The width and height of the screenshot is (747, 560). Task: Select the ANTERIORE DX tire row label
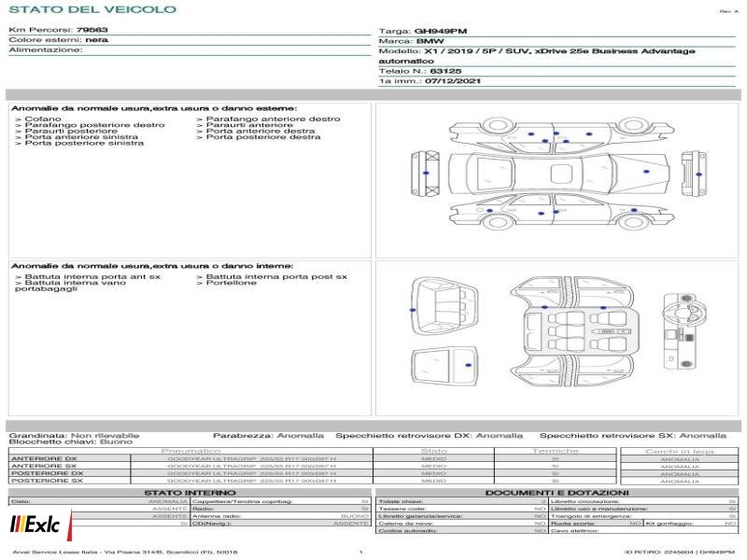(x=44, y=458)
